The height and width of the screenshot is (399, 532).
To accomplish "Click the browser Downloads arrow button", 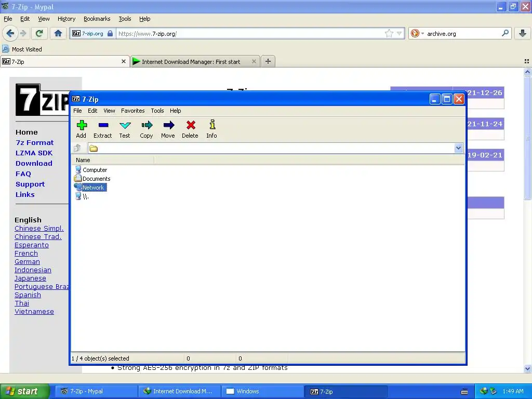I will click(x=523, y=33).
